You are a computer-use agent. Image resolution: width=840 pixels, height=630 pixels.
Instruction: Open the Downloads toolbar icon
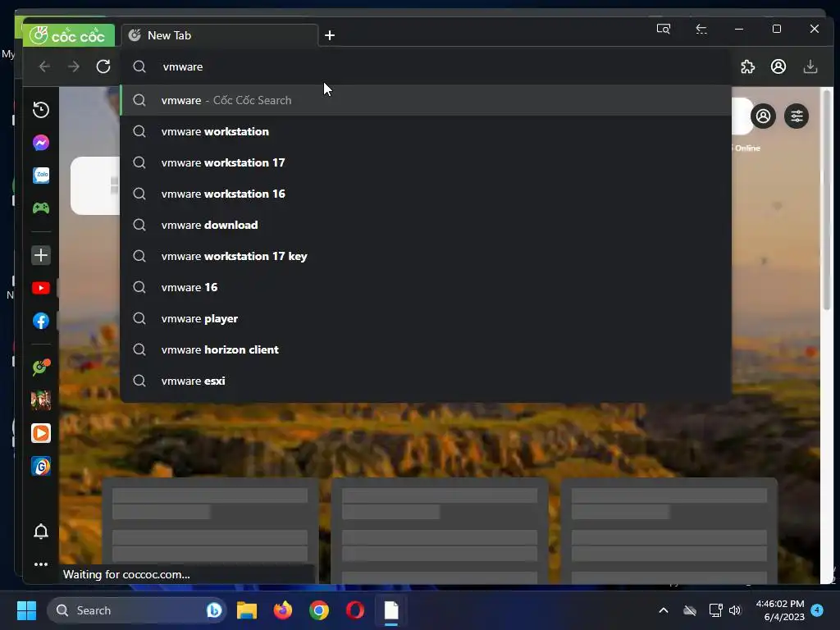[x=810, y=66]
